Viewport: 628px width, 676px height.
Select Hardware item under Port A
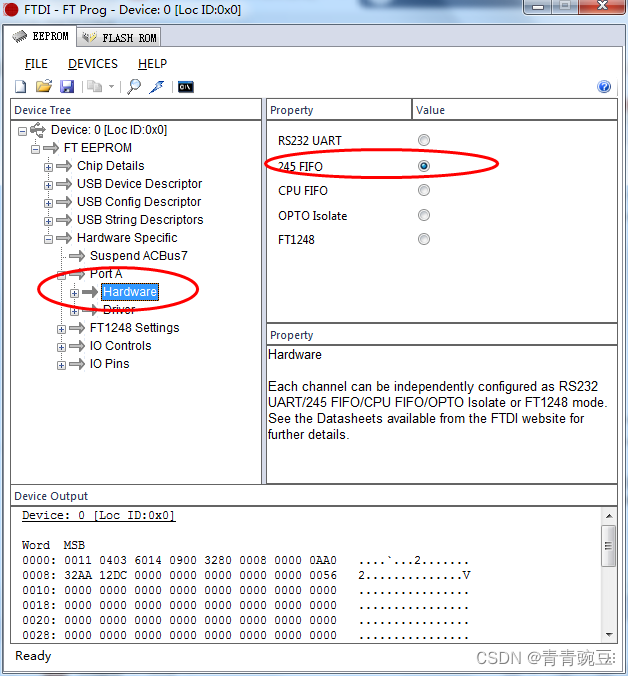130,292
